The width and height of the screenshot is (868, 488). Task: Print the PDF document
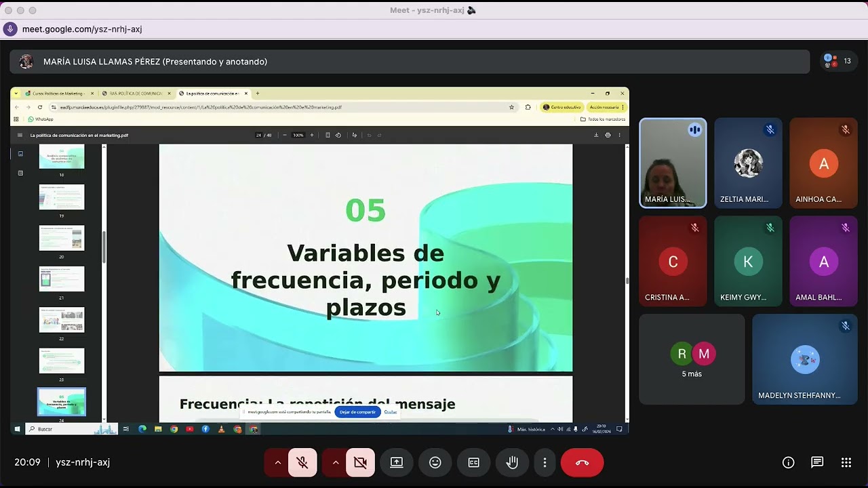tap(608, 135)
